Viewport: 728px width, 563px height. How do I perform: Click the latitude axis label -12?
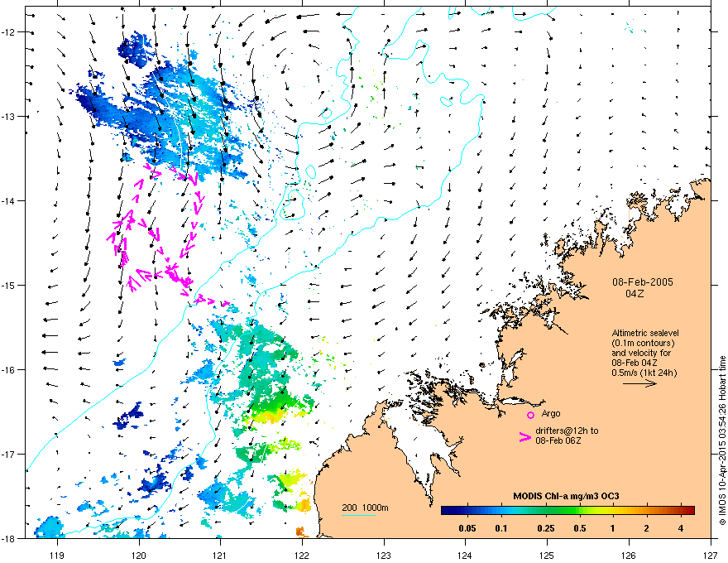point(9,32)
